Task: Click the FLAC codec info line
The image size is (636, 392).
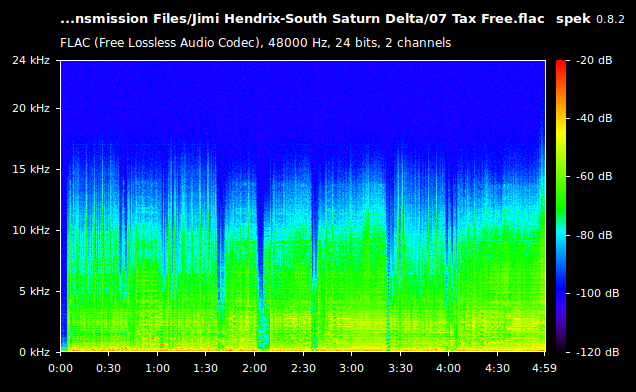Action: 256,43
